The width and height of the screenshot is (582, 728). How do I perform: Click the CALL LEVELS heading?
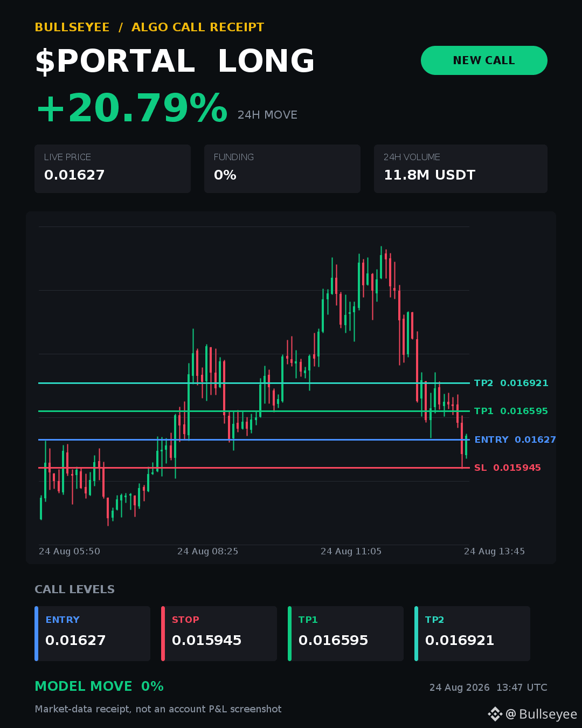pos(75,589)
